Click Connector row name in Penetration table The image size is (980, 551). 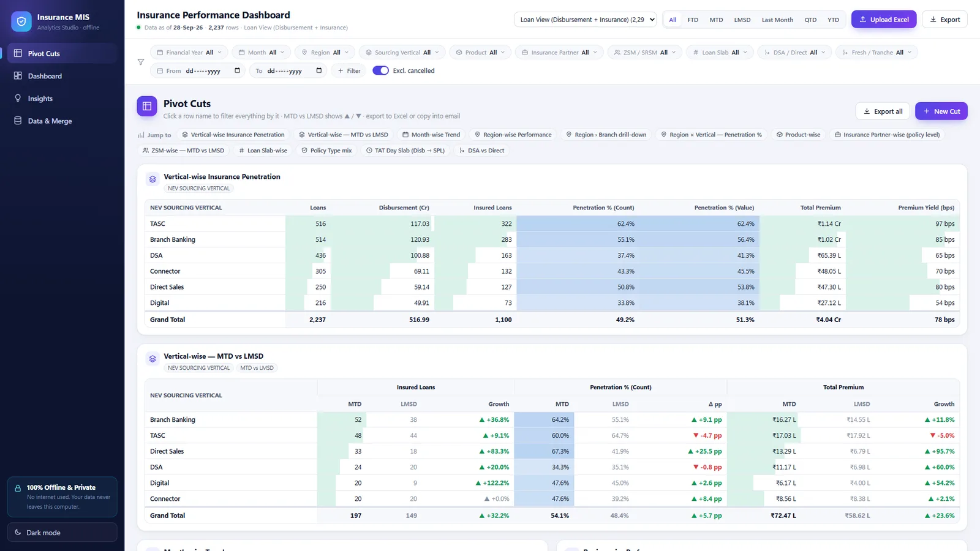165,271
